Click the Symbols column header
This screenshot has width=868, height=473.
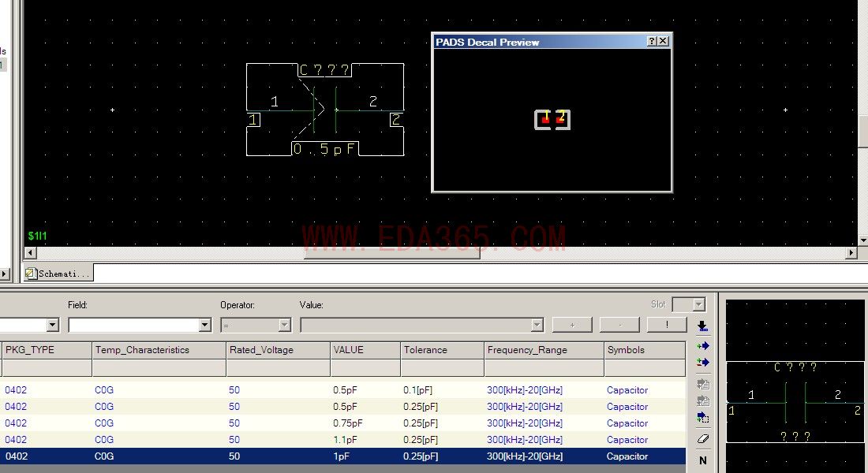[645, 350]
